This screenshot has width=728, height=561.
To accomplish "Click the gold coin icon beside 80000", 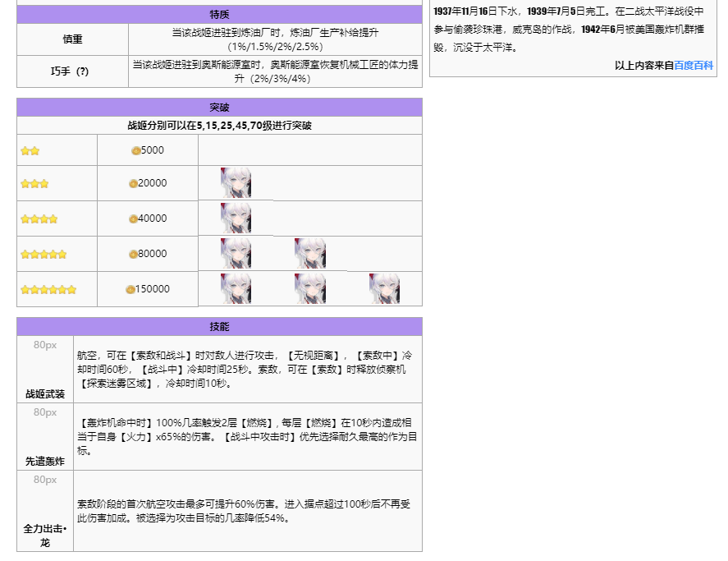I will point(133,255).
